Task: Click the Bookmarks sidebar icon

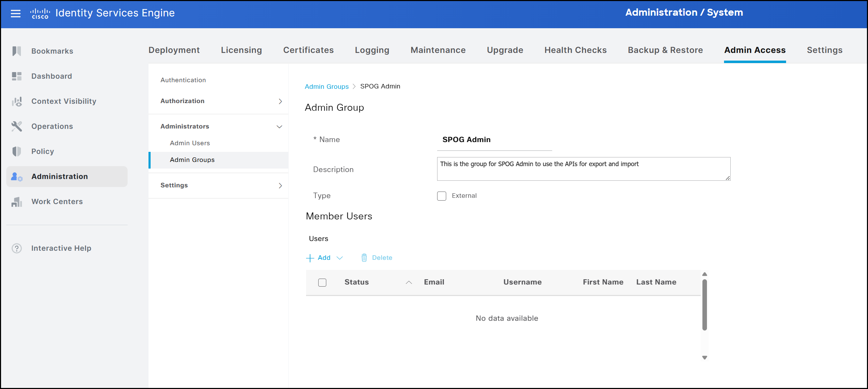Action: click(x=16, y=51)
